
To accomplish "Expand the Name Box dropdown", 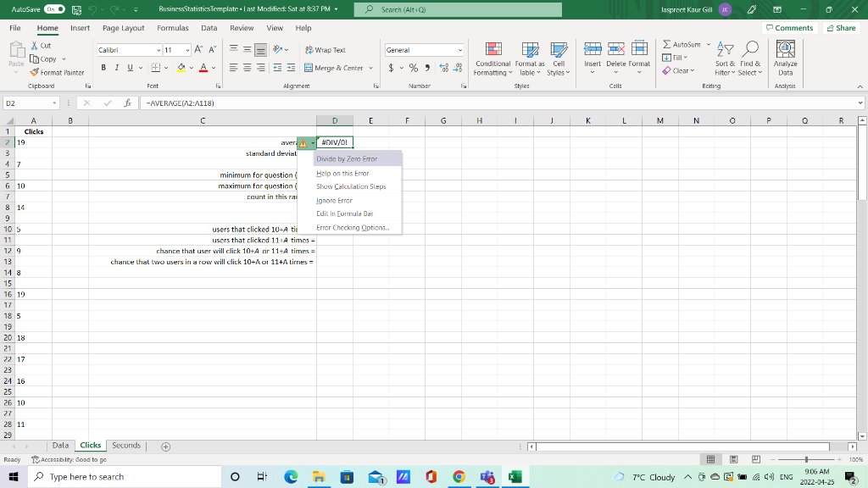I will 54,103.
